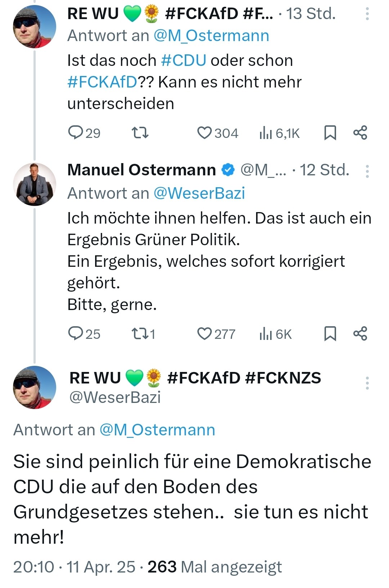Image resolution: width=389 pixels, height=588 pixels.
Task: Bookmark the first RE WU tweet
Action: 330,133
